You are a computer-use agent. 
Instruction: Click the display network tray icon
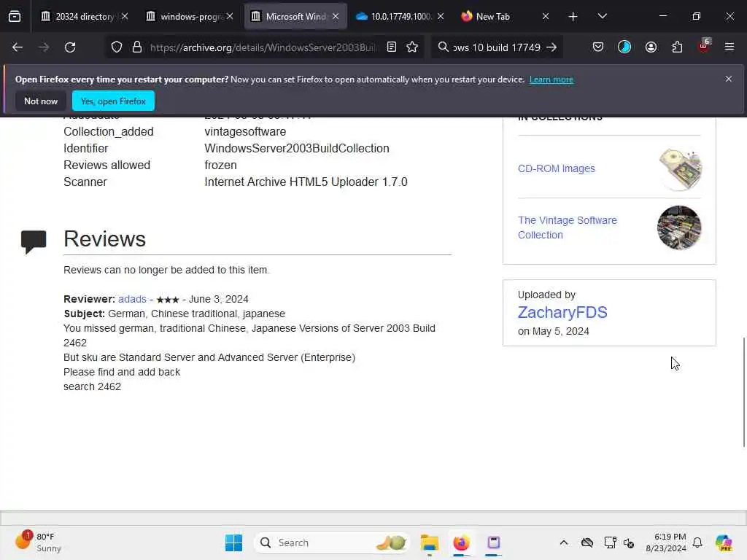(609, 542)
